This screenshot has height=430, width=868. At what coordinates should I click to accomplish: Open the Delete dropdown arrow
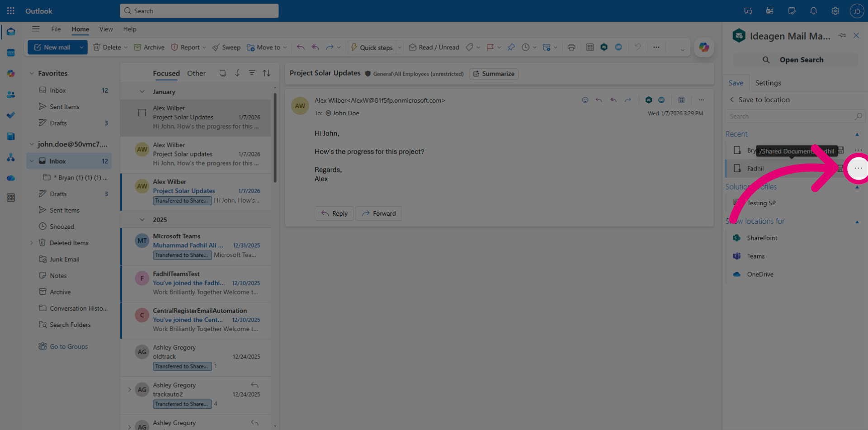point(126,47)
